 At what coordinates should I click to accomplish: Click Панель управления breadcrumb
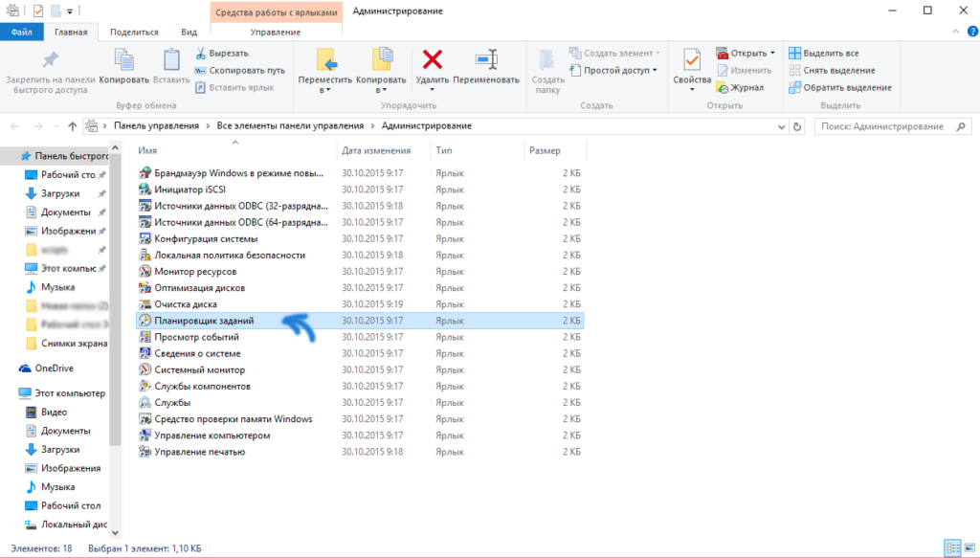(156, 125)
